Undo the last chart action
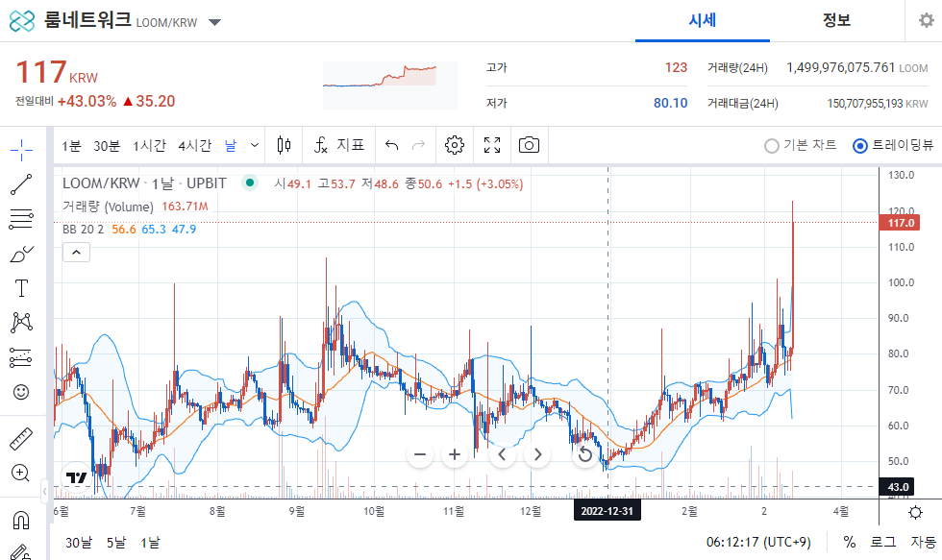 coord(392,145)
